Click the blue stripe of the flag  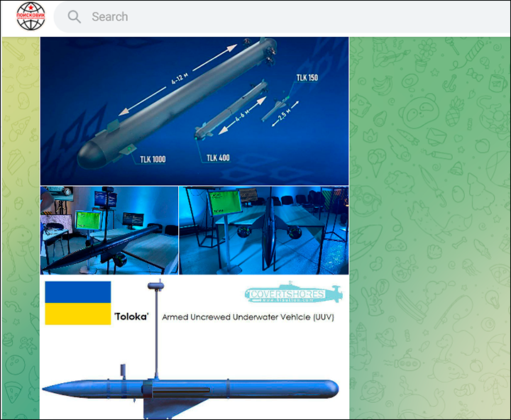click(x=77, y=292)
